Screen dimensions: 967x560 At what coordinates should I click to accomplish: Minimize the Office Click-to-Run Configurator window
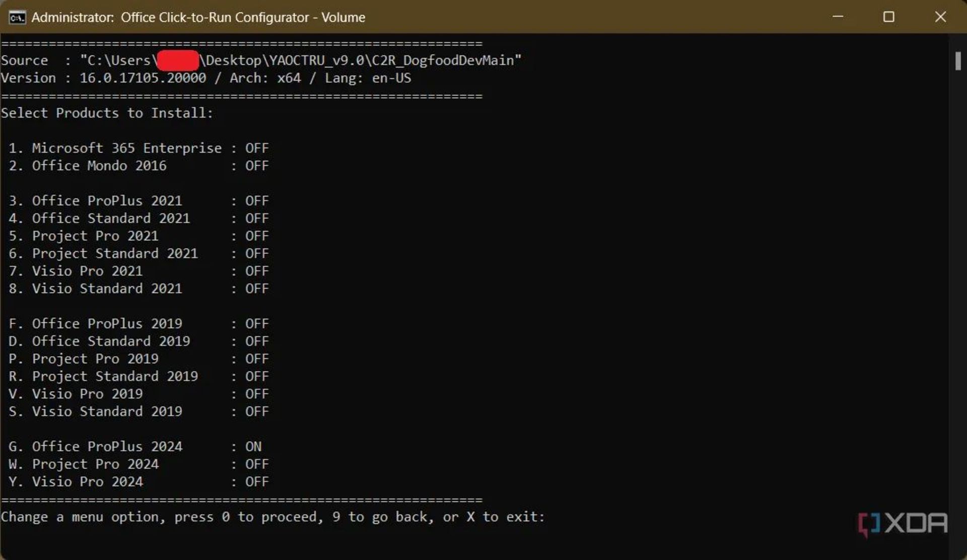click(838, 17)
